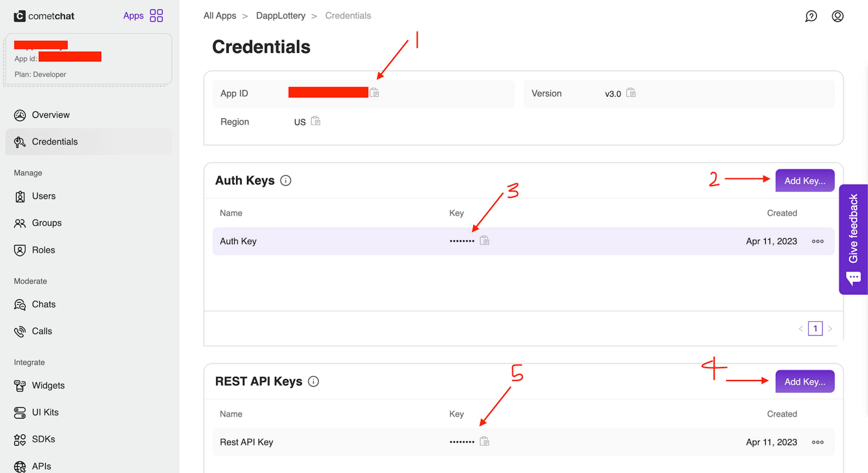Open the SDKs page
868x473 pixels.
click(x=43, y=439)
